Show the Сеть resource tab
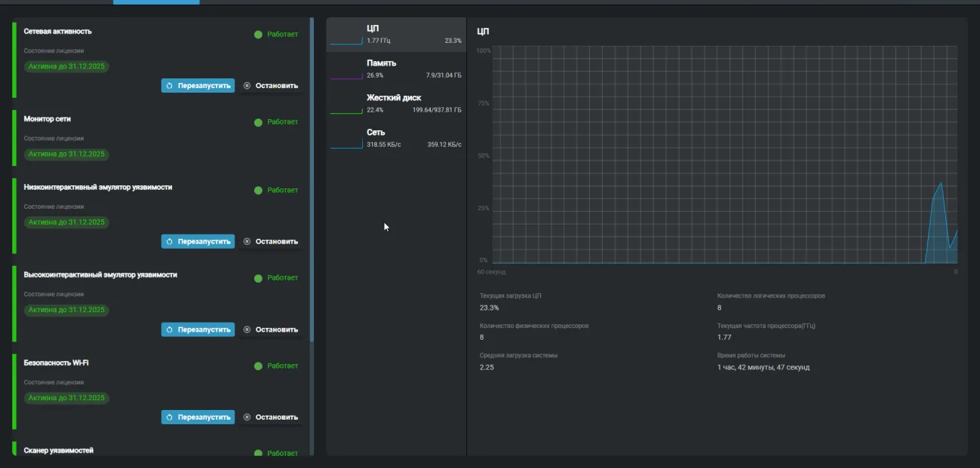Viewport: 980px width, 468px height. pos(396,139)
